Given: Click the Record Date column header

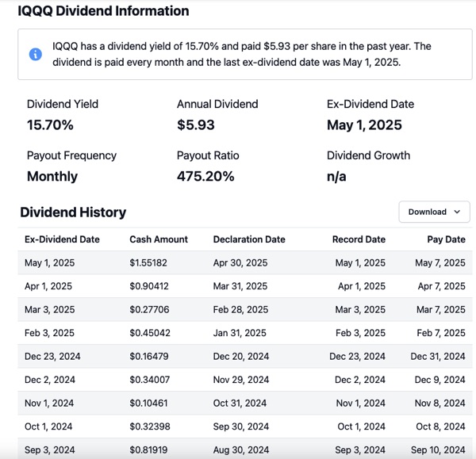Looking at the screenshot, I should click(x=359, y=239).
